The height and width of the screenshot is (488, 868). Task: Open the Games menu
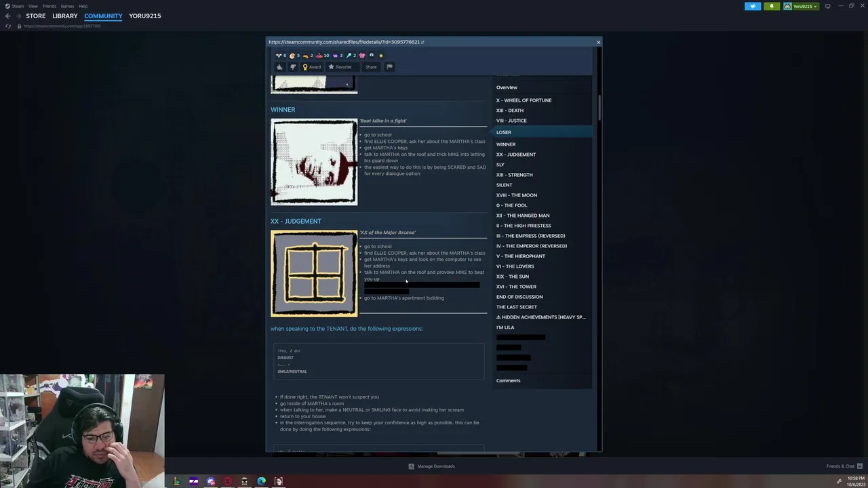coord(67,6)
